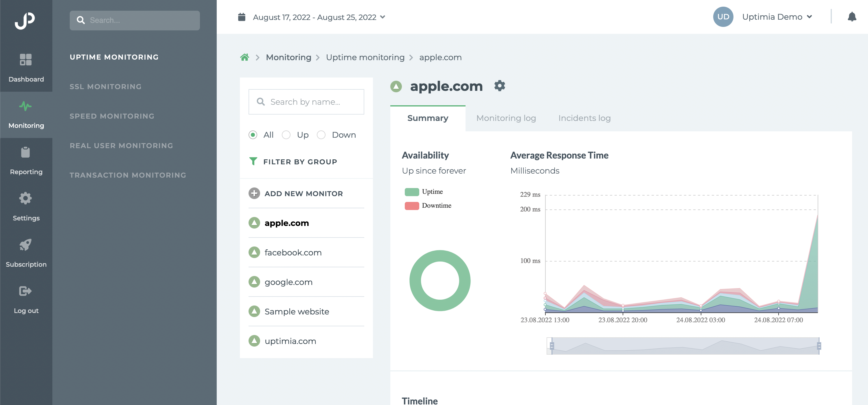
Task: Click the Uptime monitoring breadcrumb link
Action: (x=365, y=57)
